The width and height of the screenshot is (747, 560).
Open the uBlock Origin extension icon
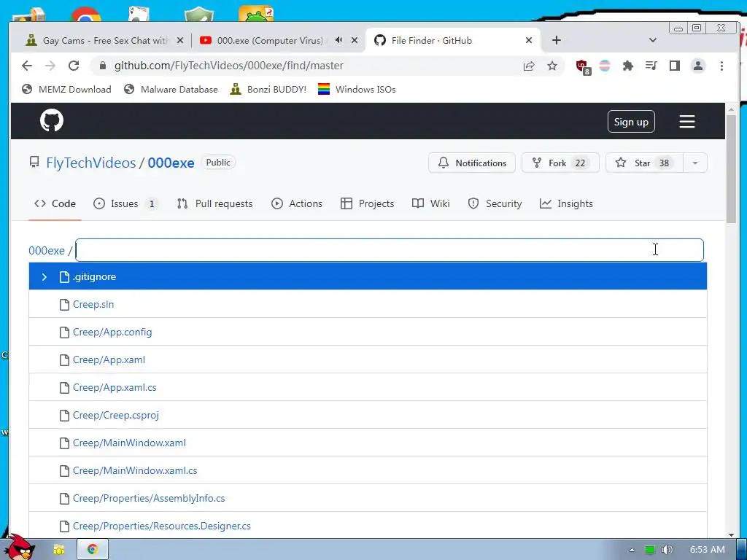tap(583, 66)
